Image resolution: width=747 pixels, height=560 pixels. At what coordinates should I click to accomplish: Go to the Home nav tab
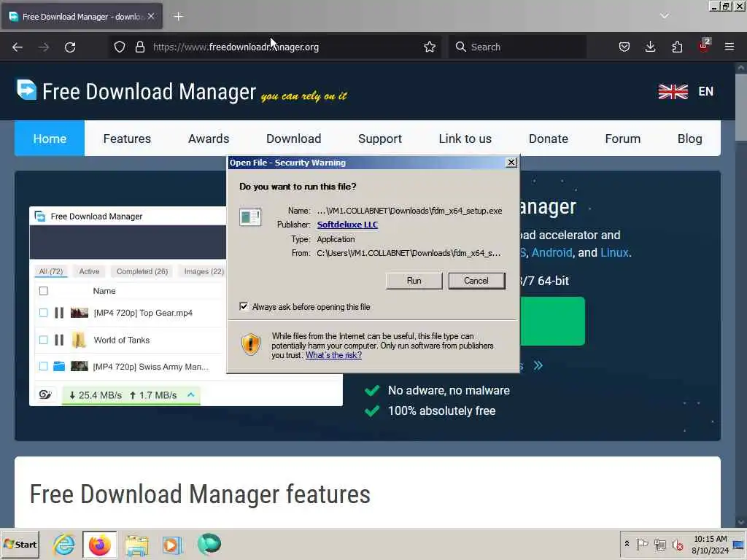pos(50,139)
